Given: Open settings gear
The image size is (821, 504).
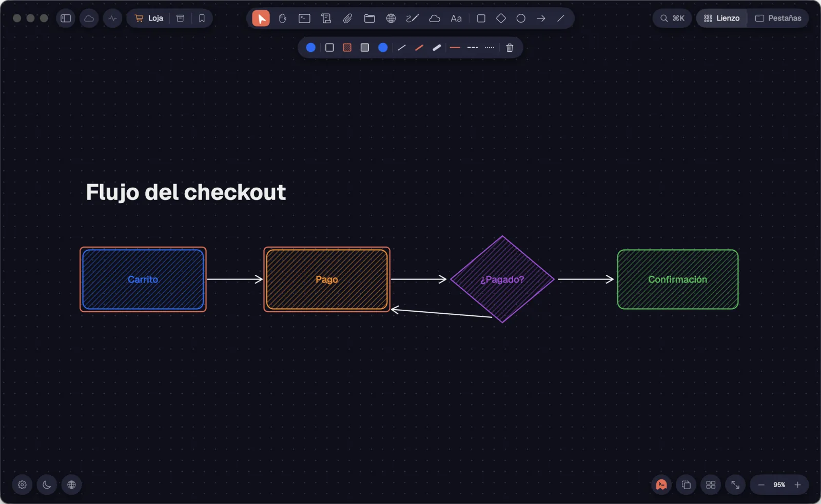Looking at the screenshot, I should click(22, 485).
